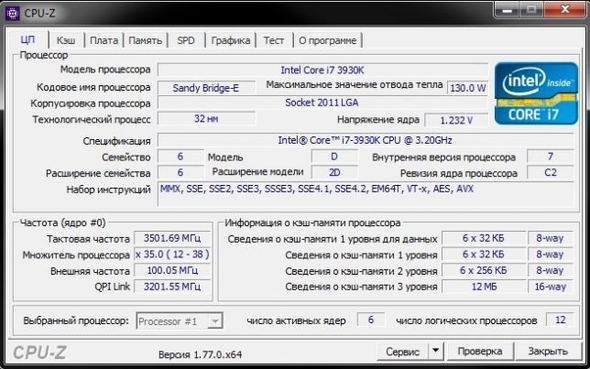Viewport: 590px width, 369px height.
Task: Select the Память tab
Action: point(145,40)
